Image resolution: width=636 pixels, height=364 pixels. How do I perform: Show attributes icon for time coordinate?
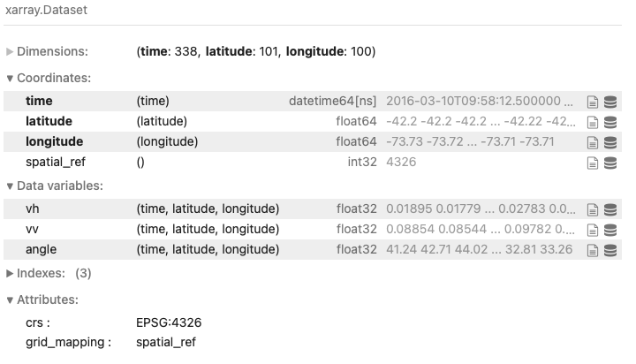592,102
